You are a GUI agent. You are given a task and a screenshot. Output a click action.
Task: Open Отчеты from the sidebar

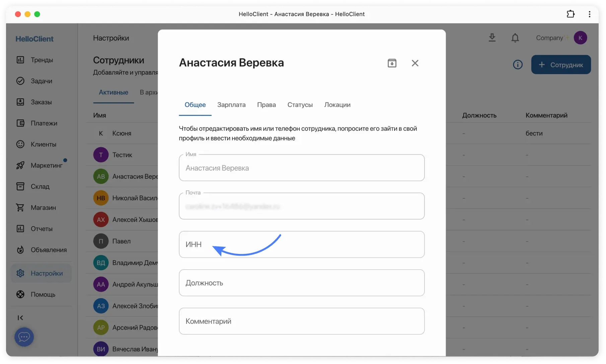41,229
